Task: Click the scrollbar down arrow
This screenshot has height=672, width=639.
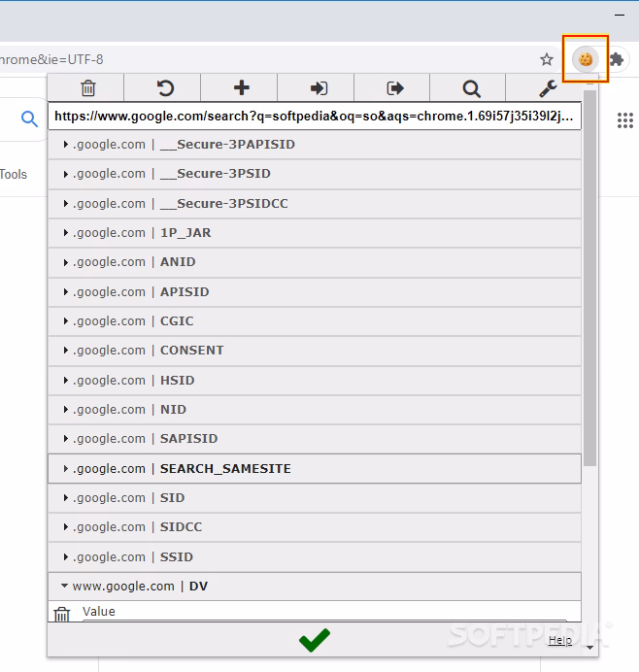Action: tap(589, 647)
